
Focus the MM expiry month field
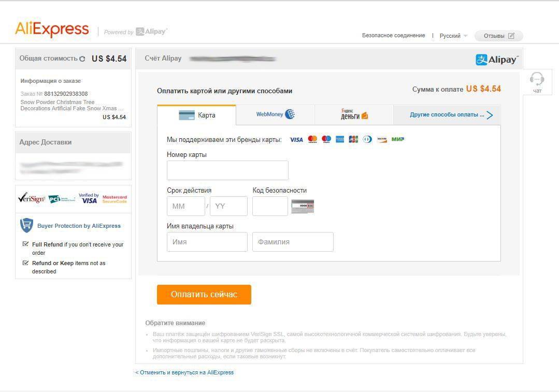(186, 206)
